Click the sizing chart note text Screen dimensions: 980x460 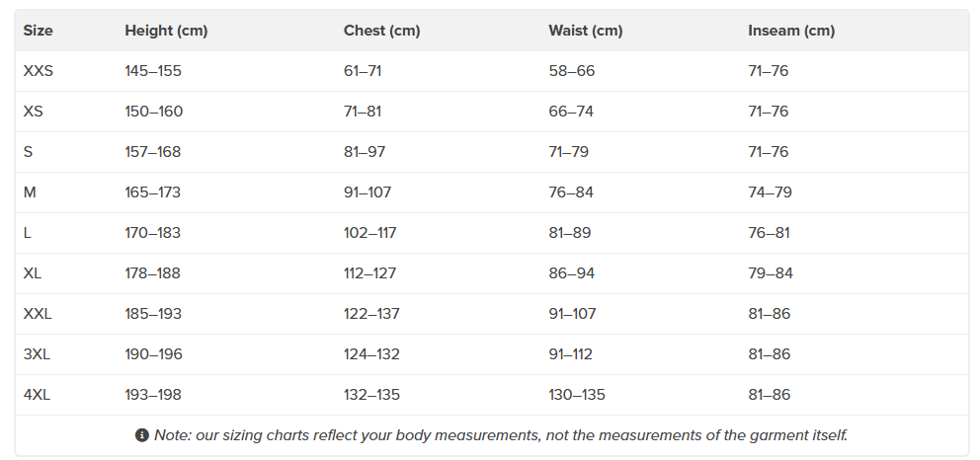click(x=501, y=435)
